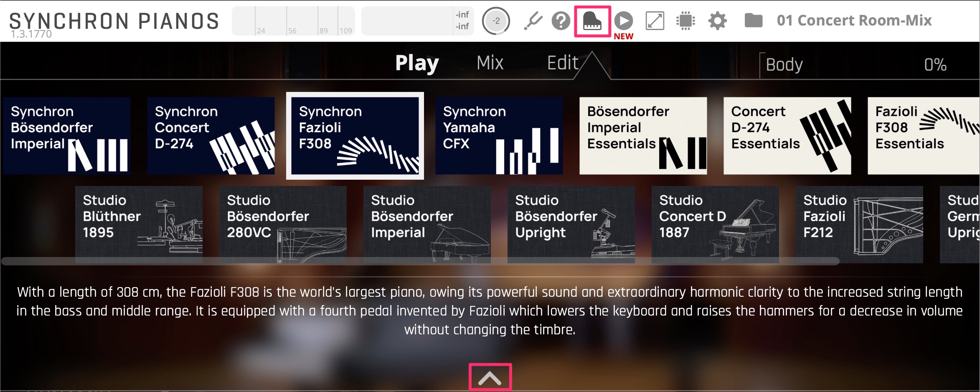Switch to the Play tab
This screenshot has width=980, height=392.
tap(416, 63)
